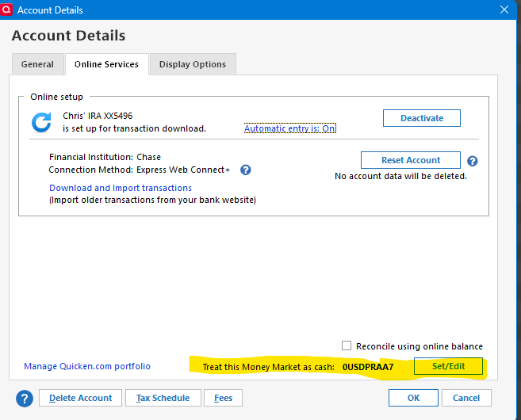Click Reset Account button
521x420 pixels.
[x=411, y=160]
